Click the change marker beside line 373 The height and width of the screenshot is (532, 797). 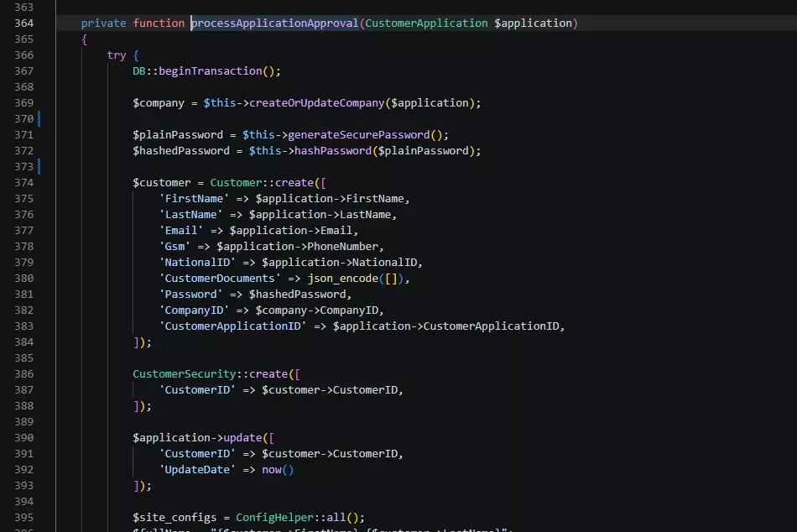click(x=39, y=166)
